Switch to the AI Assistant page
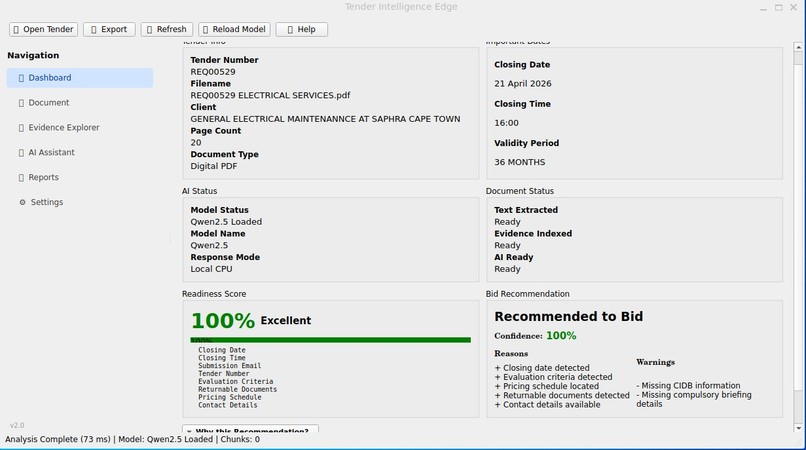 pos(80,152)
